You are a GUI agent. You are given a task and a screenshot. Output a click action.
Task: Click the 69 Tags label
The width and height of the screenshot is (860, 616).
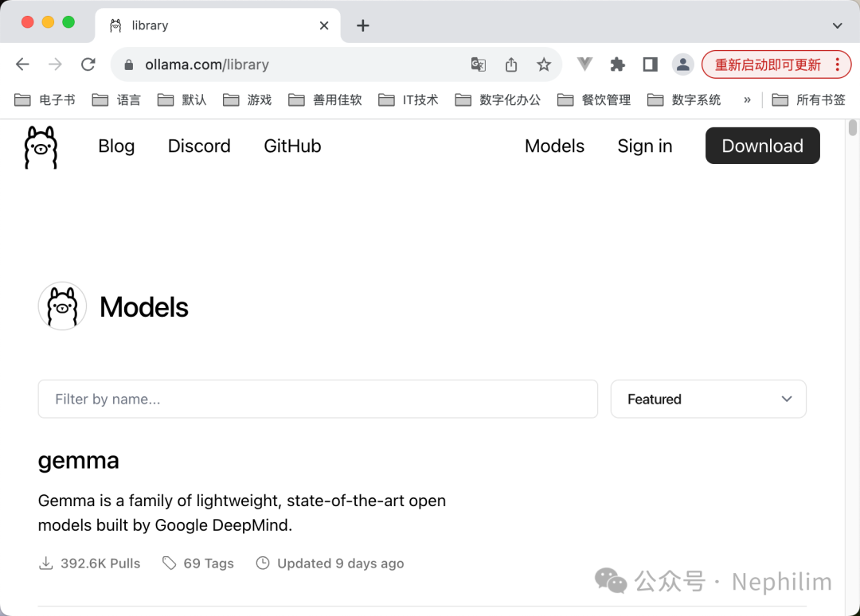[x=209, y=563]
